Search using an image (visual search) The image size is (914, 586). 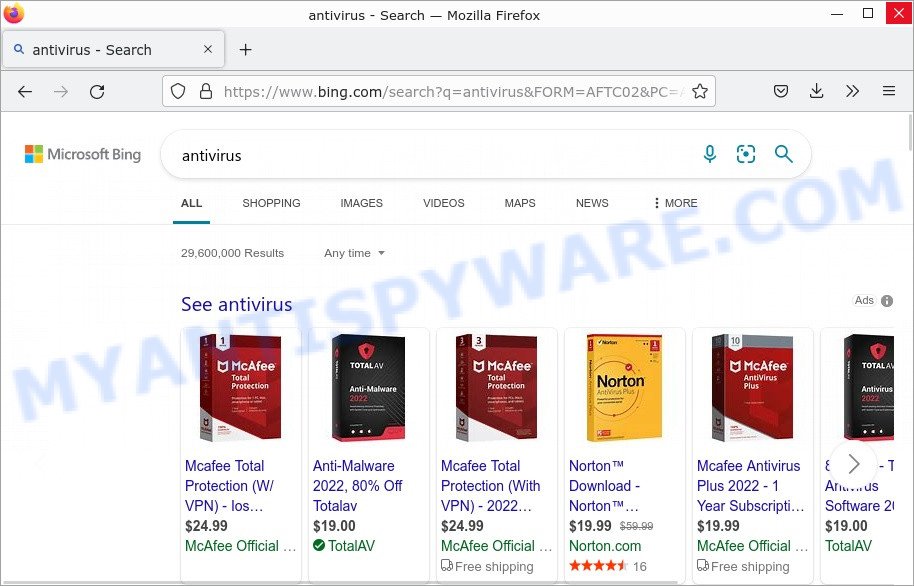(746, 154)
